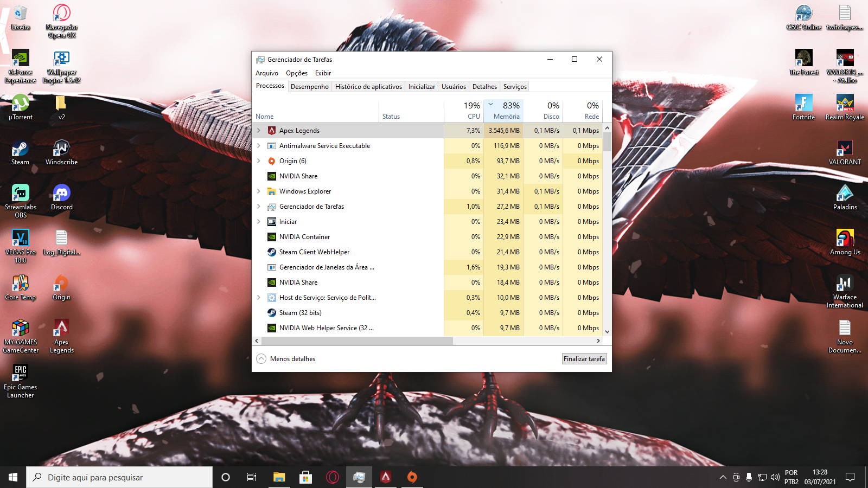Sort processes by the Memória column
The image size is (868, 488).
(x=503, y=112)
